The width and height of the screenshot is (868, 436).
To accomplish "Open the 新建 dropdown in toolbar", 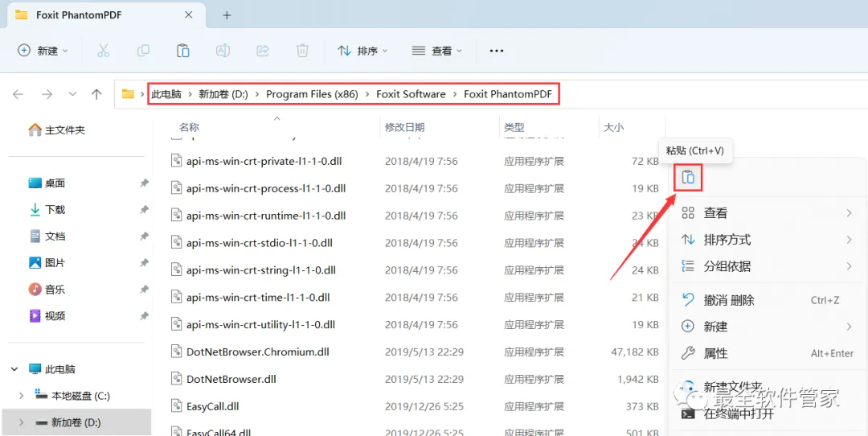I will (x=43, y=51).
